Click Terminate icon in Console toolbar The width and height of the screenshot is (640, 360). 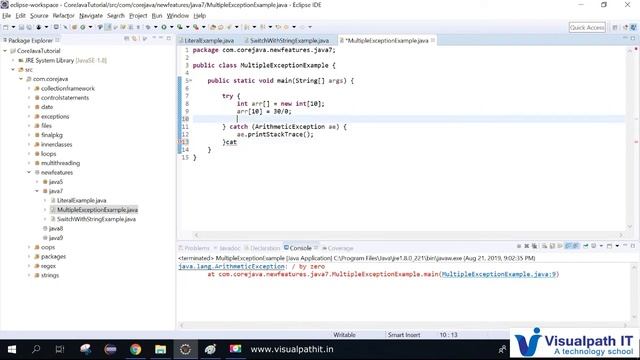coord(519,246)
